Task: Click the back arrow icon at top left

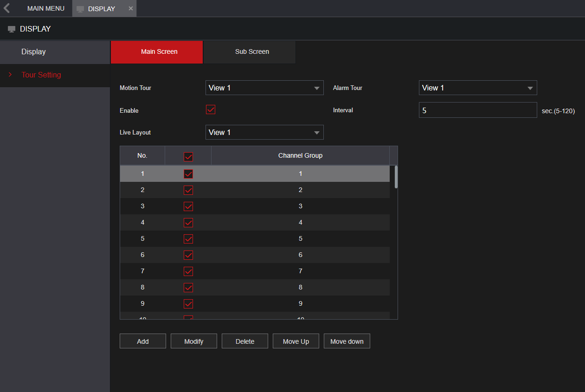Action: (x=7, y=8)
